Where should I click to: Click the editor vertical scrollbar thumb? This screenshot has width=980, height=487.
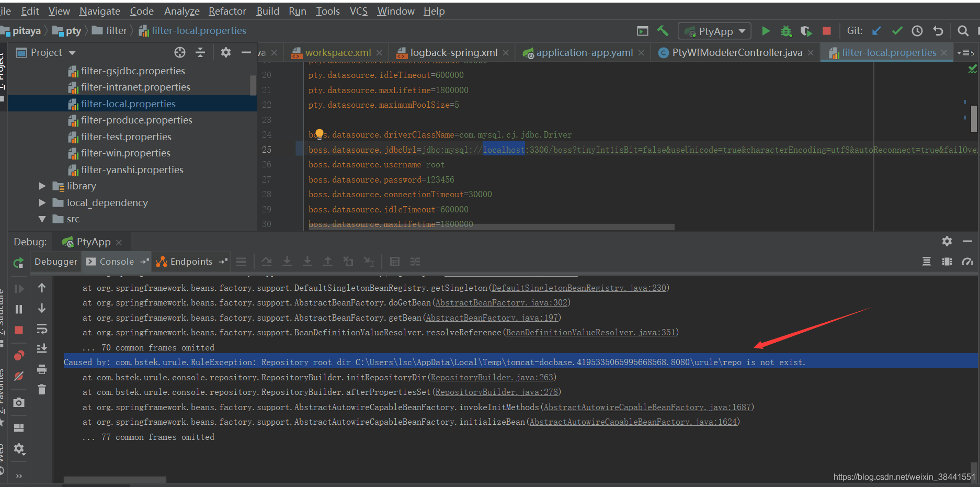[974, 118]
